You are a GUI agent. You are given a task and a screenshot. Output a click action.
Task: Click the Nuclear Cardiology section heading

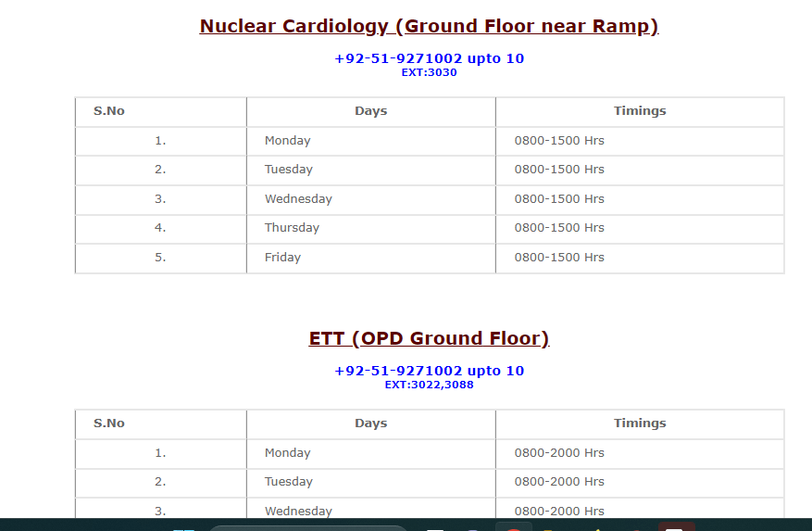(429, 26)
